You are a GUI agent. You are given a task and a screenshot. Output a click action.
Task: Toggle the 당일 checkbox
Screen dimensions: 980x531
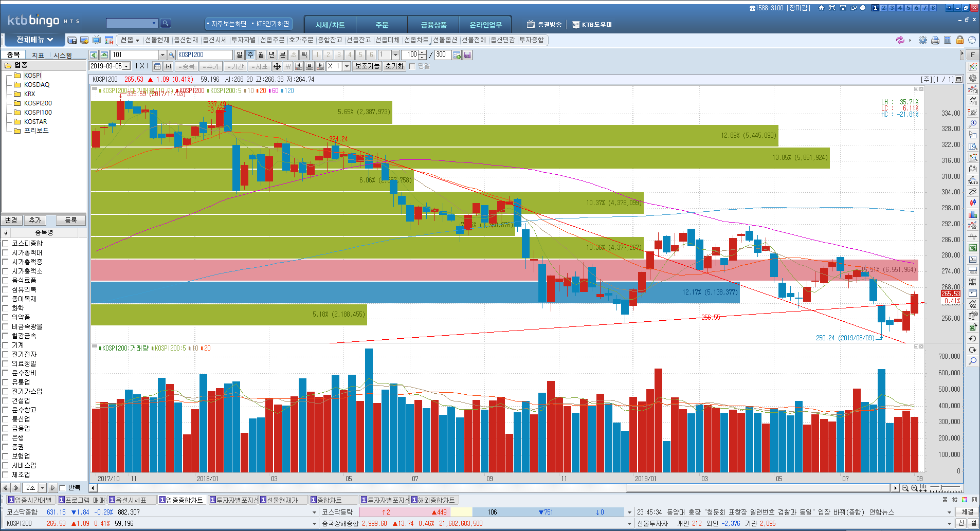(412, 66)
